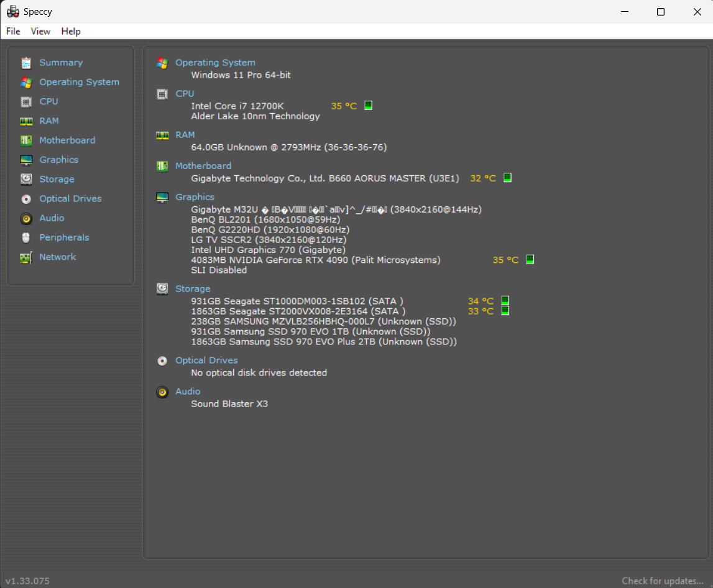
Task: Select Peripherals in the sidebar
Action: (64, 237)
